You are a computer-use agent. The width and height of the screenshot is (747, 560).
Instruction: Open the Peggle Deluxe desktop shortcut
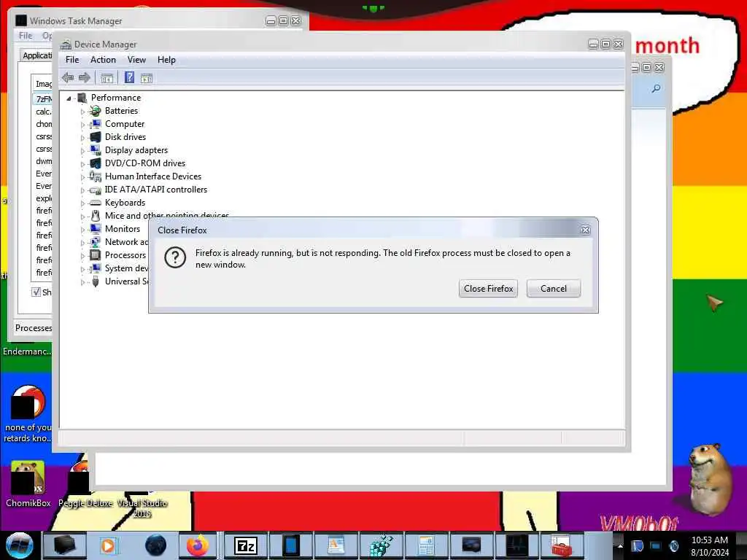coord(85,484)
